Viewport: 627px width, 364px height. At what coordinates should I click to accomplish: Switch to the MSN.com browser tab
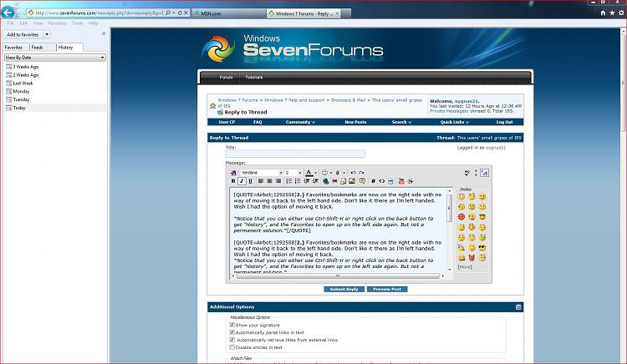(229, 13)
